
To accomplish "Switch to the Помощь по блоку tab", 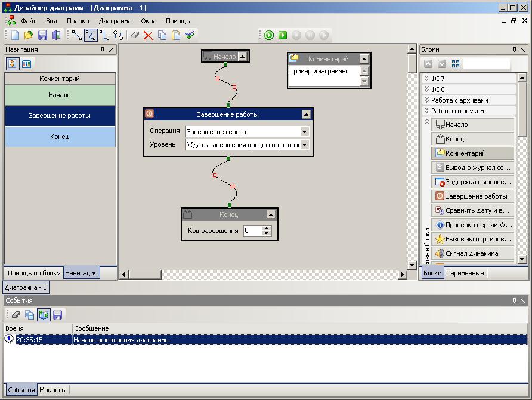I will 34,273.
